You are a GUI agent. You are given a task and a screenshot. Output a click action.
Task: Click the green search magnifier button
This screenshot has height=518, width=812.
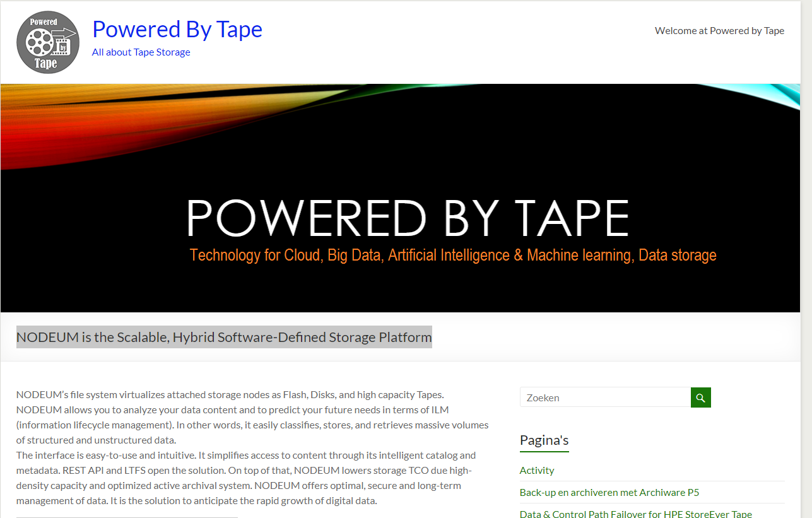701,397
